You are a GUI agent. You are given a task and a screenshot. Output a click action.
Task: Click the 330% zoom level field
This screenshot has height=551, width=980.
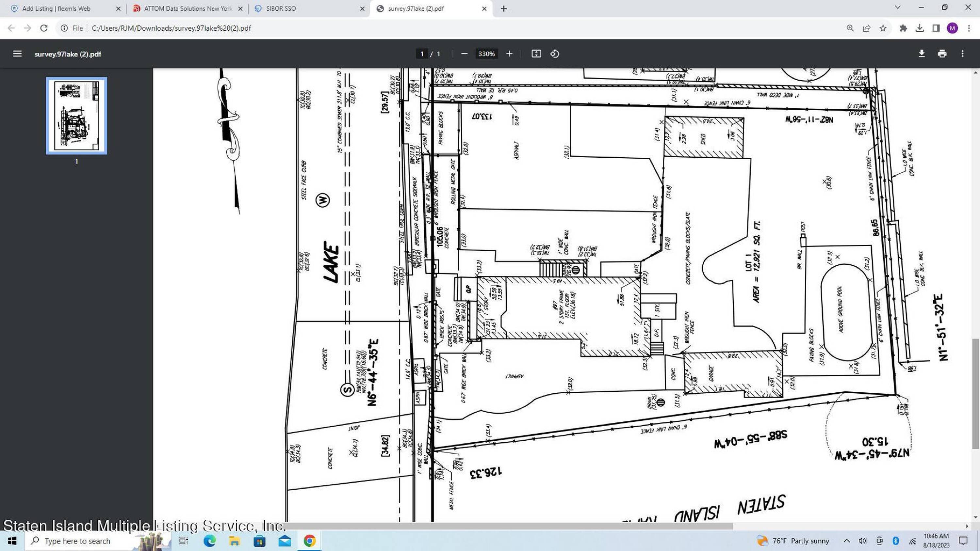486,54
